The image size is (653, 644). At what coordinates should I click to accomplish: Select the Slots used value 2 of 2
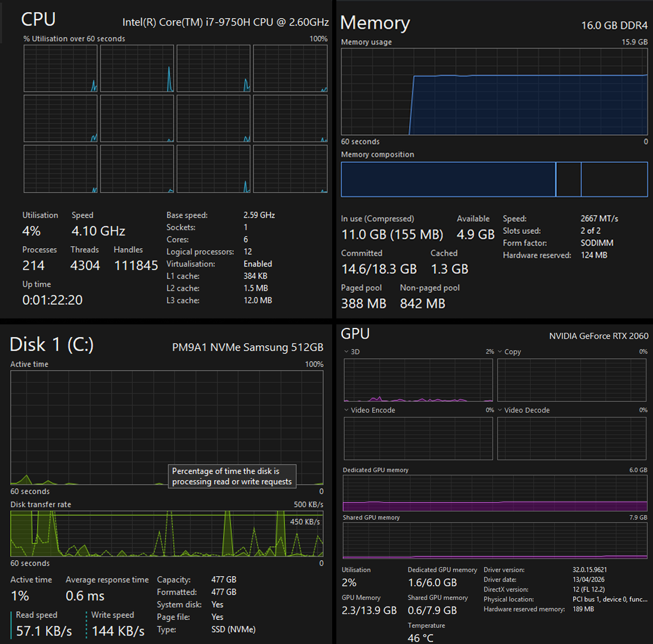pos(590,231)
